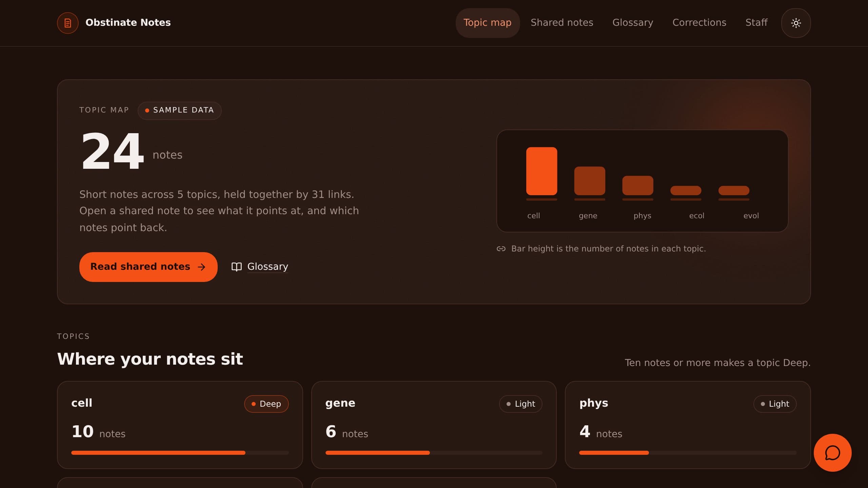Click 'Ten notes or more makes a topic Deep.'
This screenshot has height=488, width=868.
[717, 363]
